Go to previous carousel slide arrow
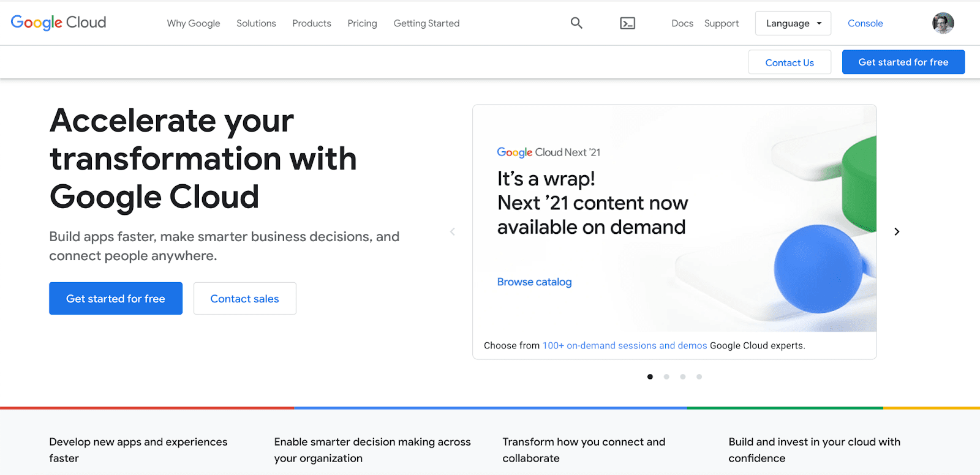980x475 pixels. [x=453, y=231]
